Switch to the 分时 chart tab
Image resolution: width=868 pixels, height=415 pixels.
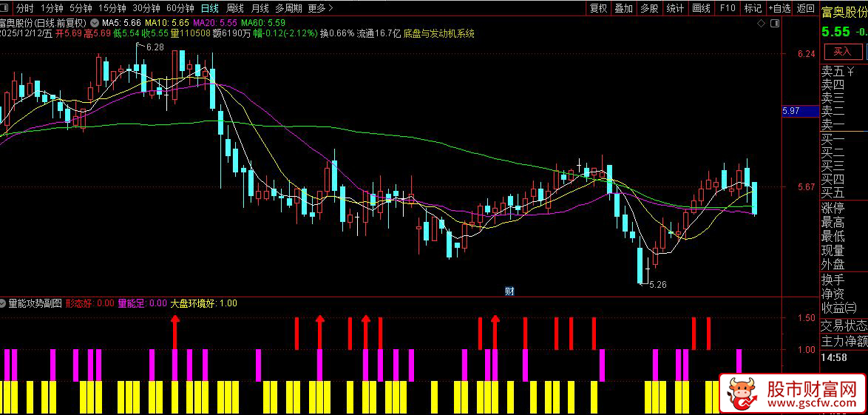pos(24,8)
